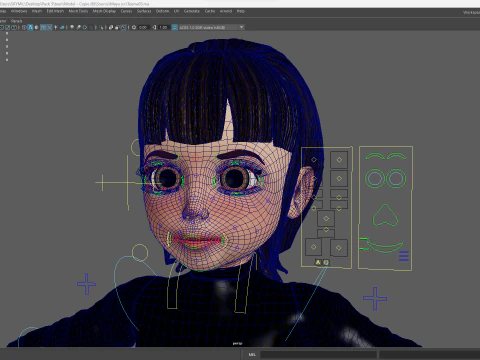Screen dimensions: 480x360
Task: Open the Windows menu
Action: pos(19,11)
